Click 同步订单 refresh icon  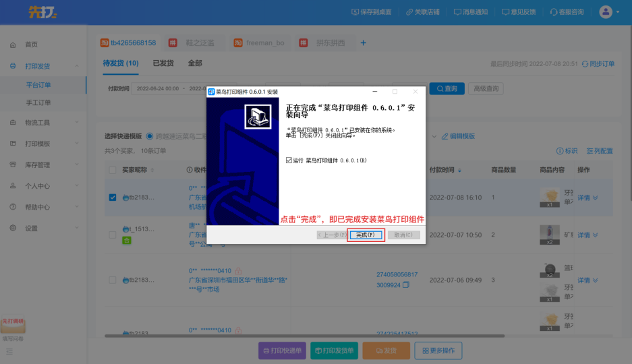[585, 64]
